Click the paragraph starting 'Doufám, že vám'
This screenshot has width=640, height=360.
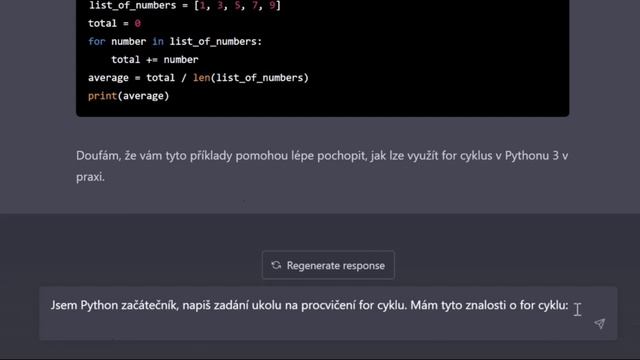click(322, 166)
